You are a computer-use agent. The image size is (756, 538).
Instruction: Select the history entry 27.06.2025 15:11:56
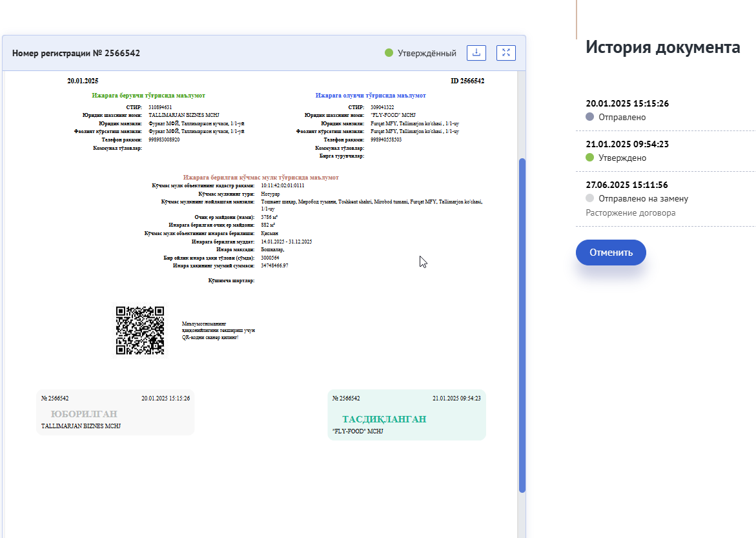(627, 185)
